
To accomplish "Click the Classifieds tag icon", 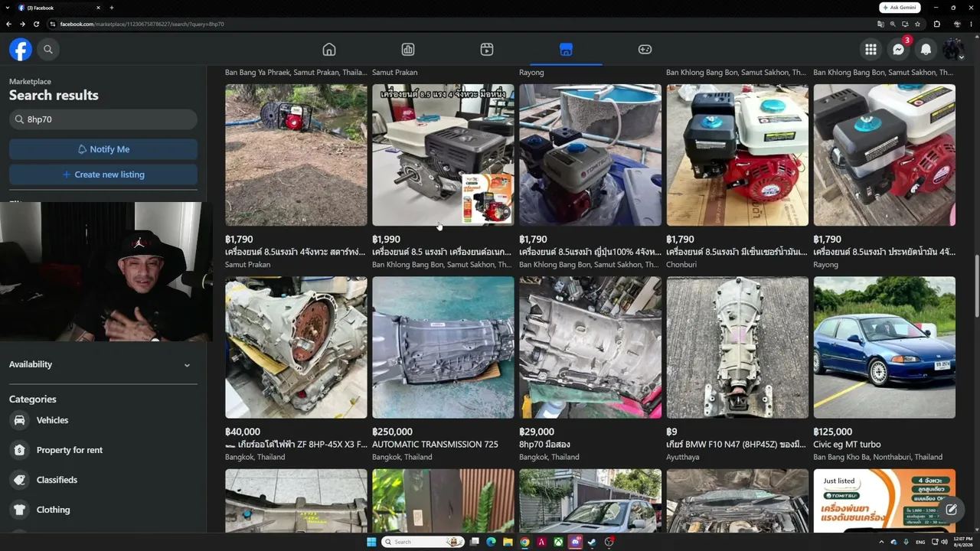I will pos(19,480).
